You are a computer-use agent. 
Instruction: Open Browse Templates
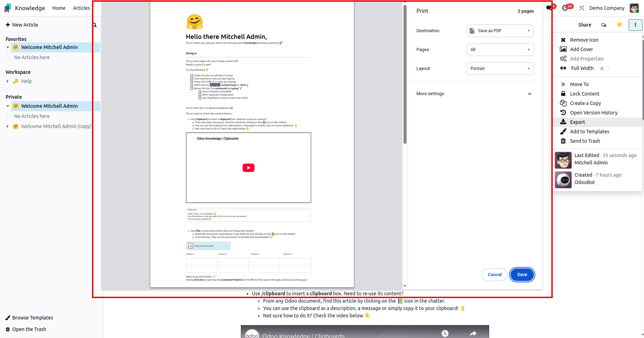[x=29, y=318]
